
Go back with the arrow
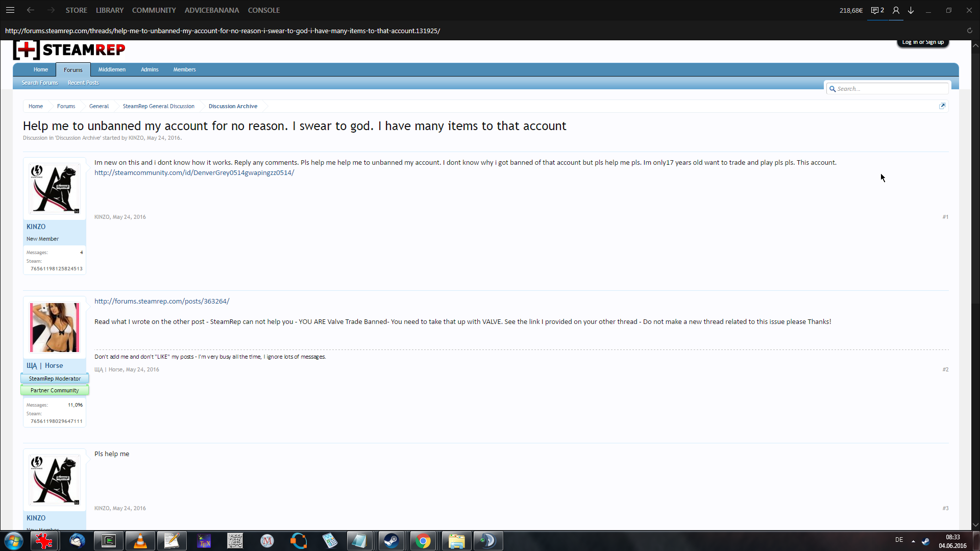tap(31, 10)
